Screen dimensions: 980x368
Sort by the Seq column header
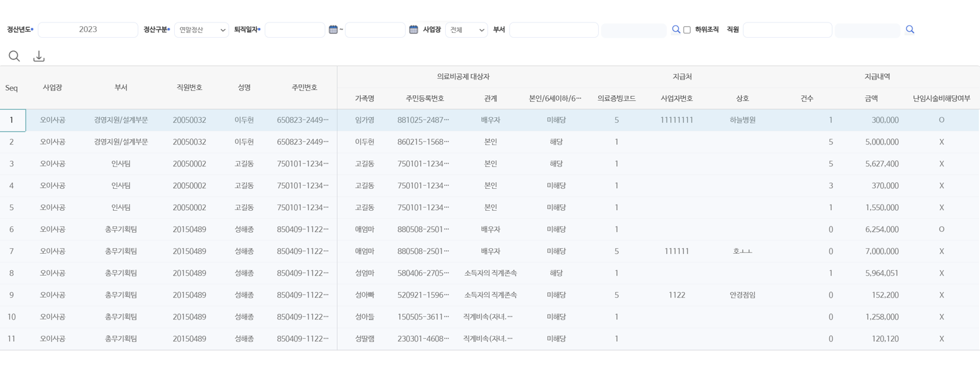[x=12, y=87]
